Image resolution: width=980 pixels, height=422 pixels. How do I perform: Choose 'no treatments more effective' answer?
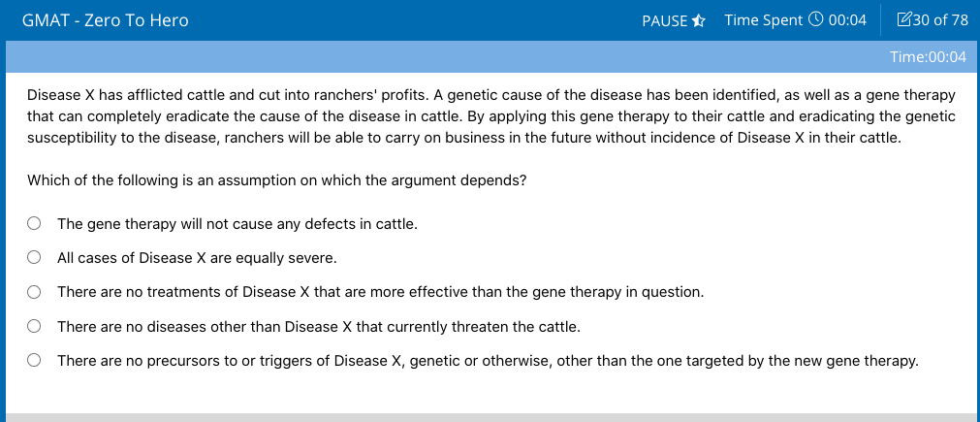pyautogui.click(x=34, y=292)
